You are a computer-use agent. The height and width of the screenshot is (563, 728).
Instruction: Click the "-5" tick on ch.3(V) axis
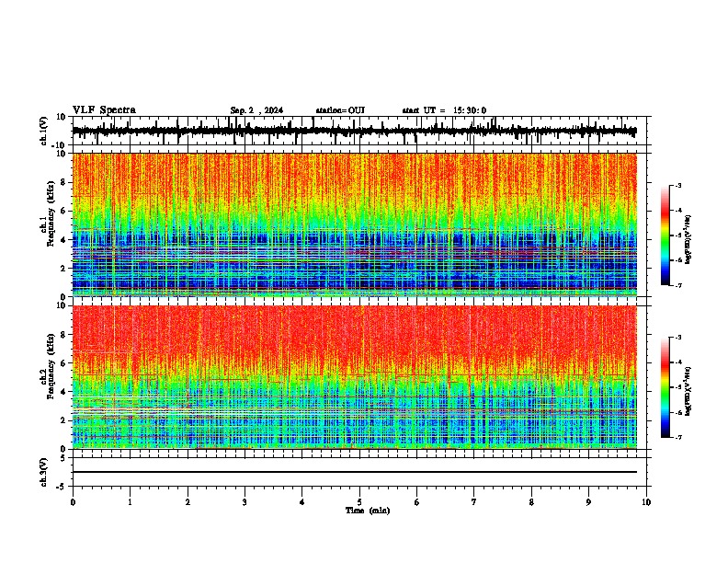click(63, 487)
